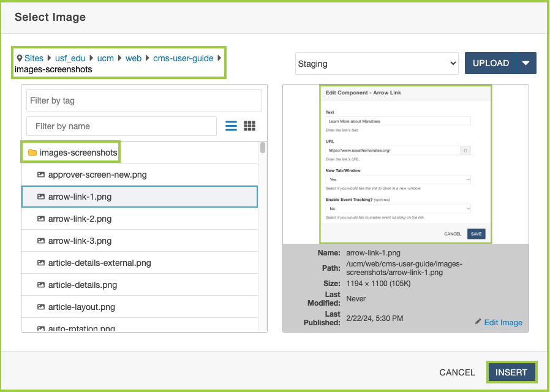Click image icon beside arrow-link-2.png
The width and height of the screenshot is (550, 392).
(x=41, y=219)
